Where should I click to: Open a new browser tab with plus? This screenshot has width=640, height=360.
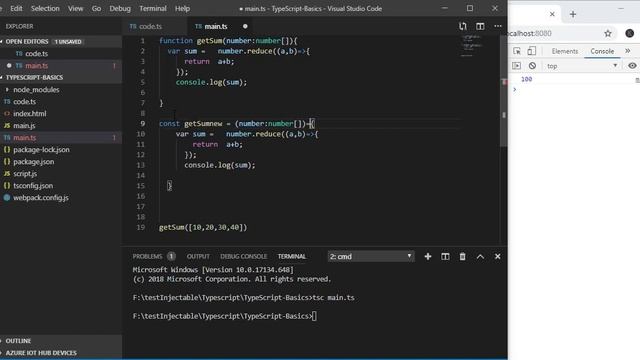point(573,14)
